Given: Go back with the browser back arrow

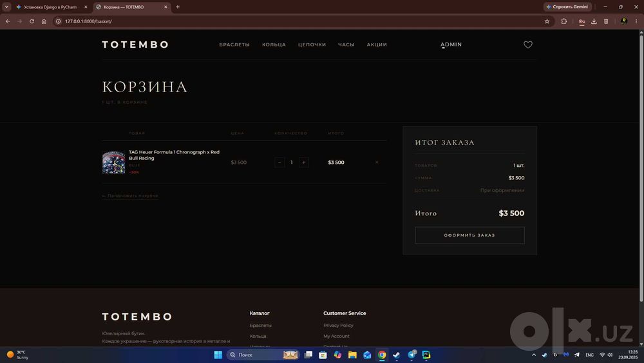Looking at the screenshot, I should click(x=7, y=21).
